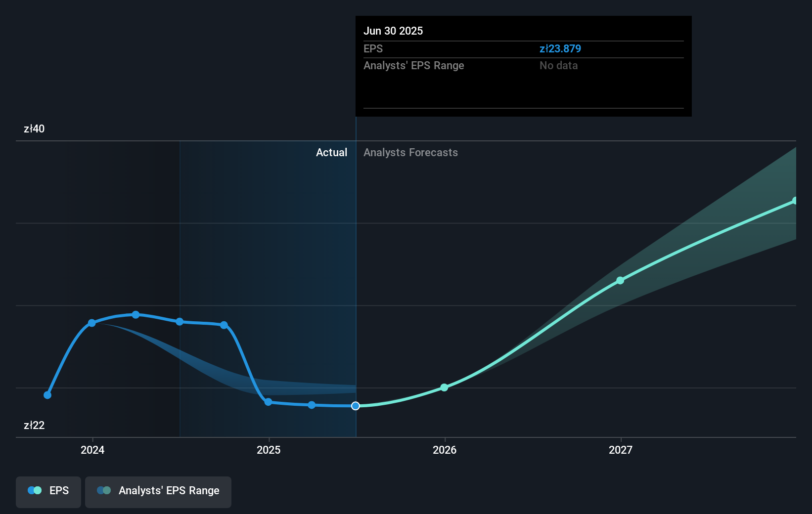Viewport: 812px width, 514px height.
Task: Expand the Analysts' EPS Range row details
Action: click(x=413, y=65)
